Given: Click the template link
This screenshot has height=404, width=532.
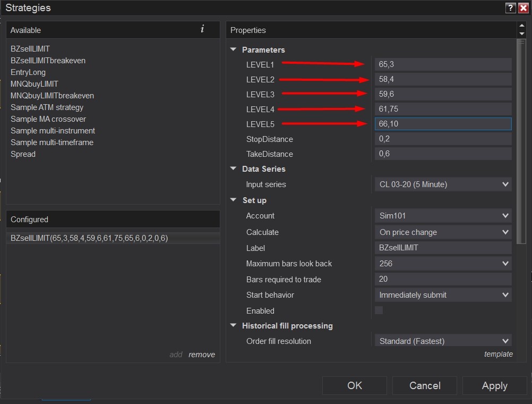Looking at the screenshot, I should coord(499,354).
